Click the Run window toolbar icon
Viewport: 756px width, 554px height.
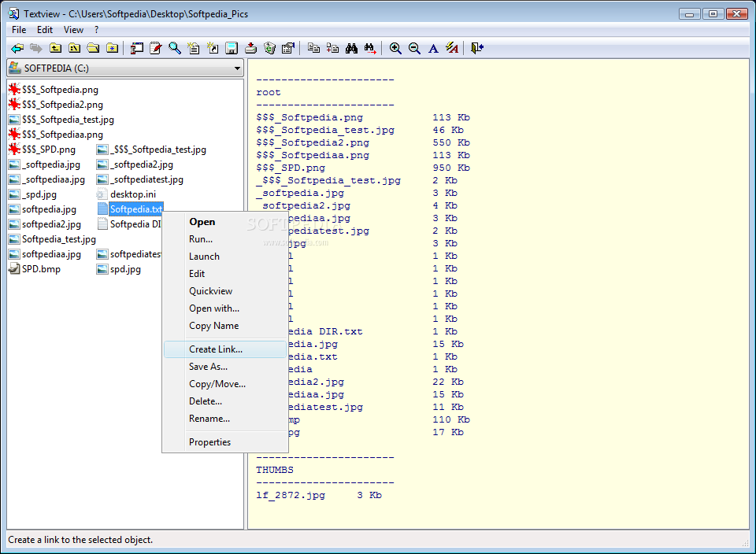[x=137, y=48]
